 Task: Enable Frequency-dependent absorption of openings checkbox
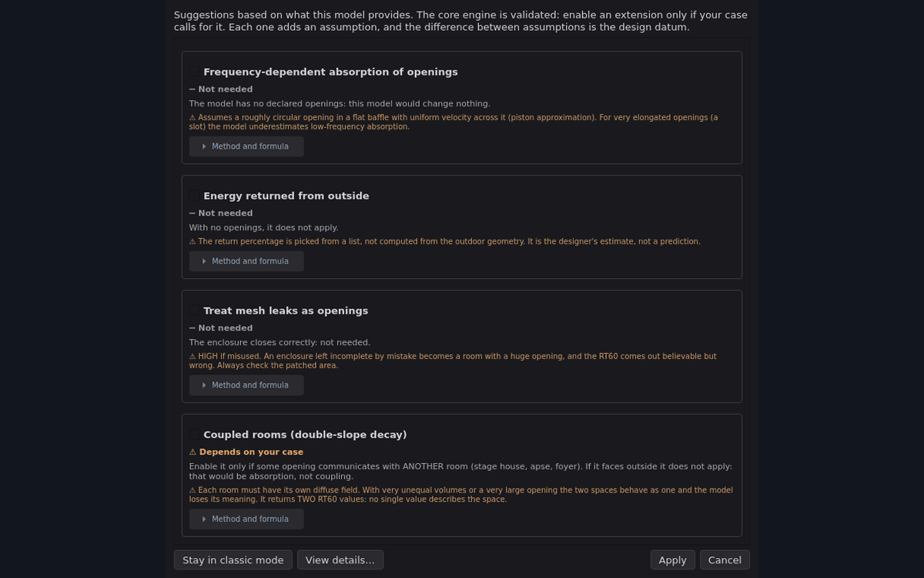[194, 72]
